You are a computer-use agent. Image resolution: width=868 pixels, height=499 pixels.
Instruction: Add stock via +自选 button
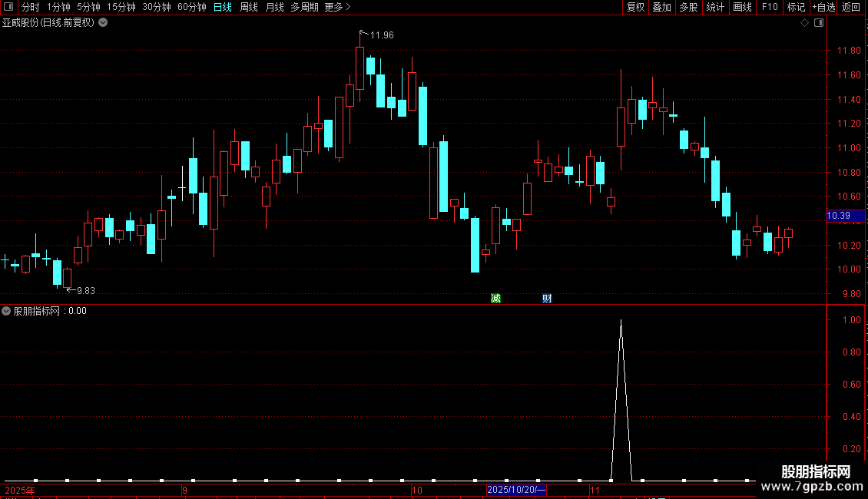(823, 7)
